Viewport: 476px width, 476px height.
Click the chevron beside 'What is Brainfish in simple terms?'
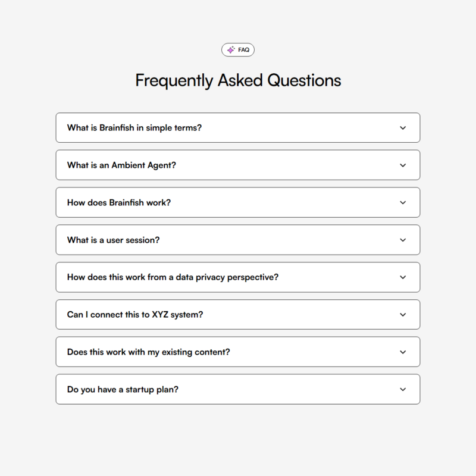click(x=403, y=128)
